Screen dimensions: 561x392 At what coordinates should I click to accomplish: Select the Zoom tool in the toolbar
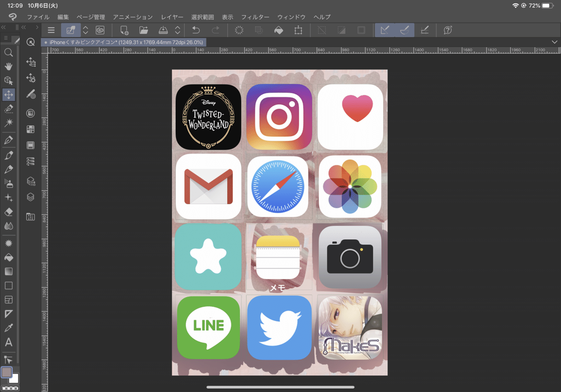point(9,53)
